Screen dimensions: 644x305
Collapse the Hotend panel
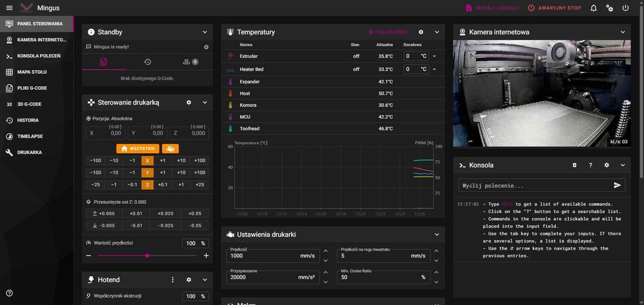pyautogui.click(x=205, y=279)
